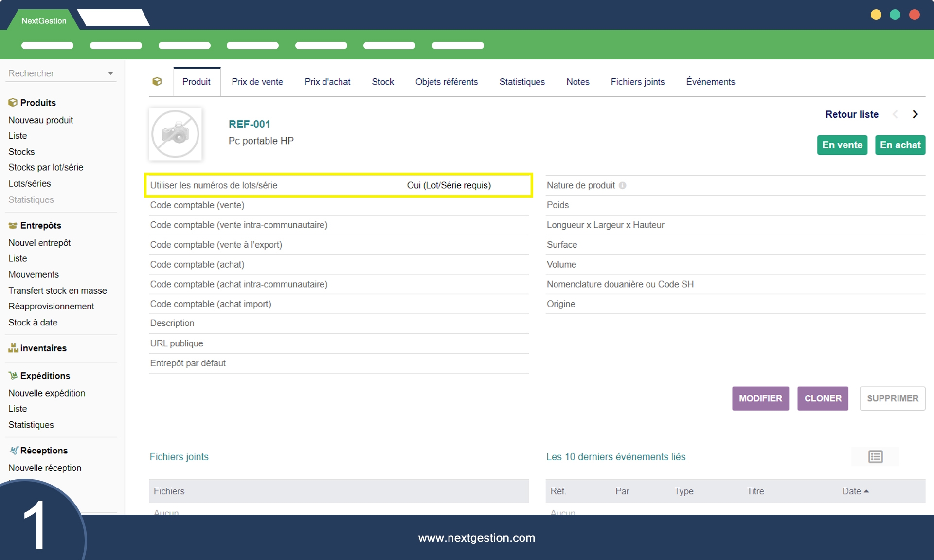This screenshot has height=560, width=934.
Task: Click the Retour liste link
Action: pos(852,114)
